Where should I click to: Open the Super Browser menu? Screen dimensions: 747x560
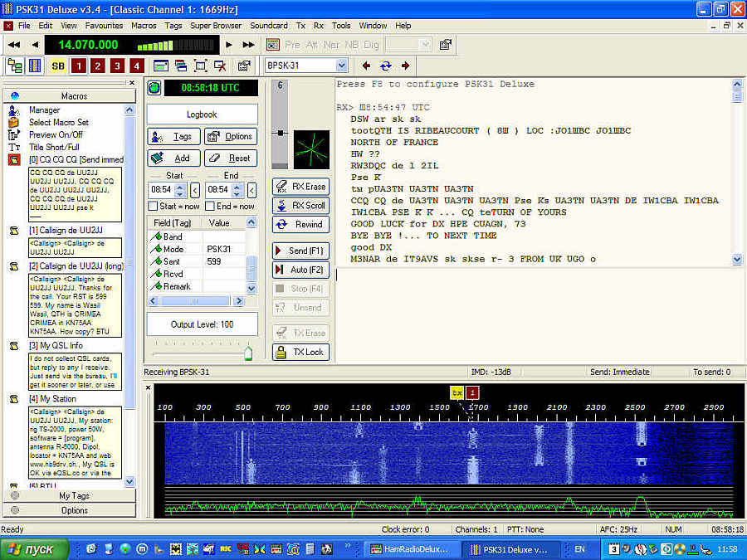click(216, 26)
